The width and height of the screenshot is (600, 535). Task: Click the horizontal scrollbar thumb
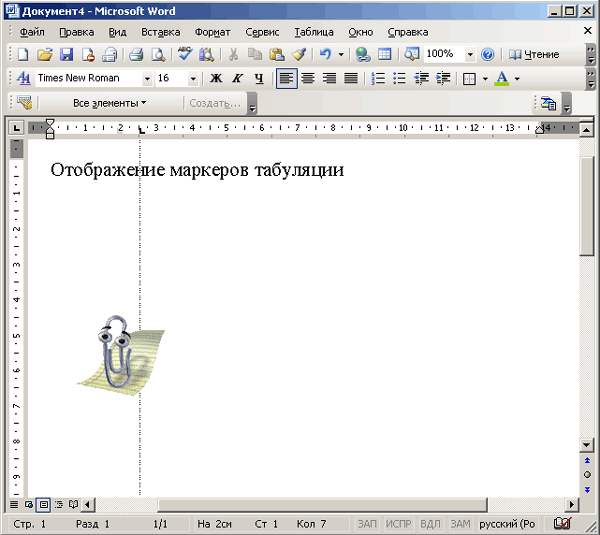tap(322, 505)
